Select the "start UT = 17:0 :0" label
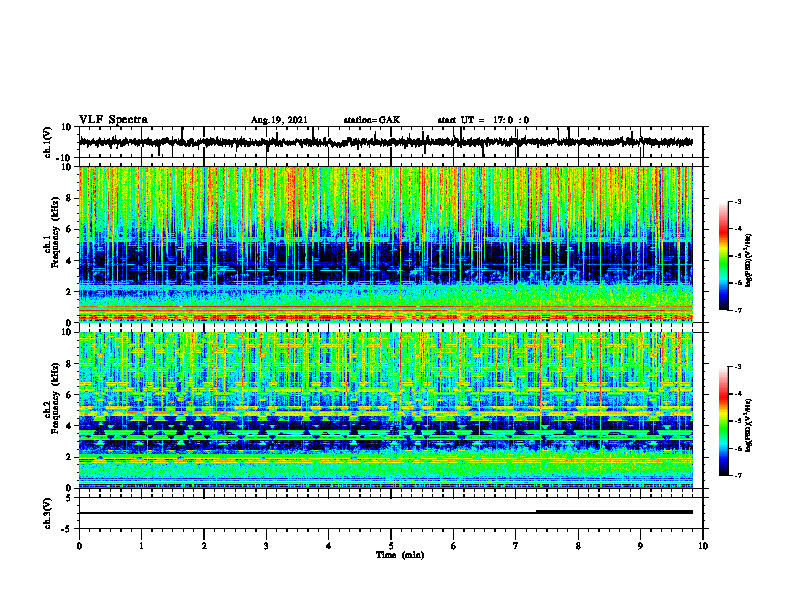Image resolution: width=792 pixels, height=612 pixels. [483, 120]
